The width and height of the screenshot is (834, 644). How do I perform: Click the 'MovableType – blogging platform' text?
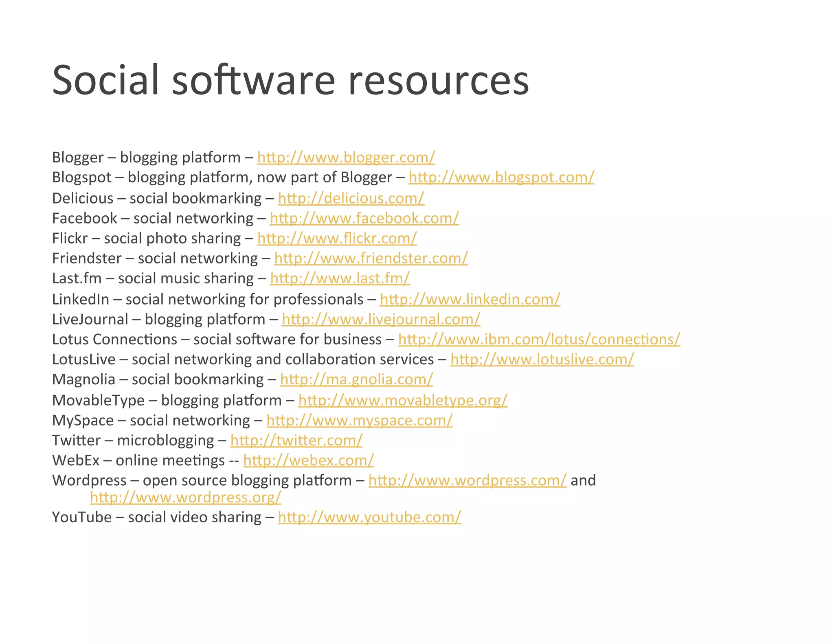pos(167,401)
